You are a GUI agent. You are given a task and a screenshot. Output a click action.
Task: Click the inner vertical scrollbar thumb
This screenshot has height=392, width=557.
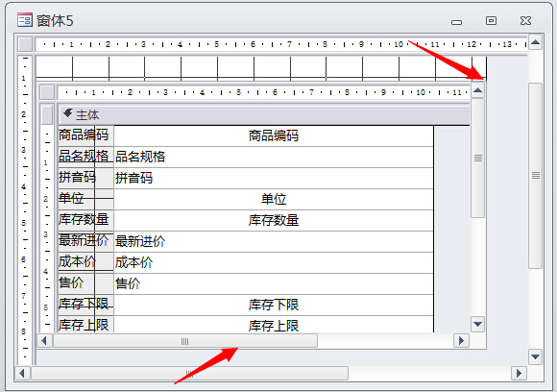478,159
